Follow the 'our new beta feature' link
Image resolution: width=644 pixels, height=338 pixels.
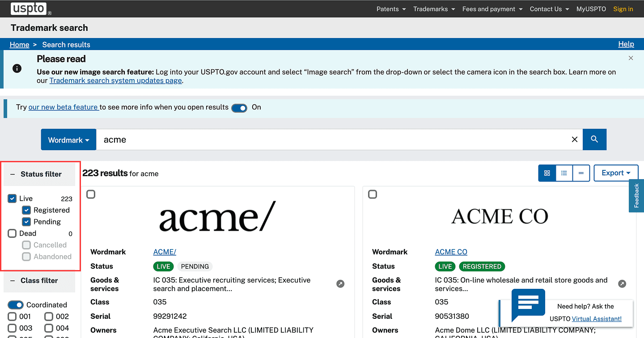[63, 107]
